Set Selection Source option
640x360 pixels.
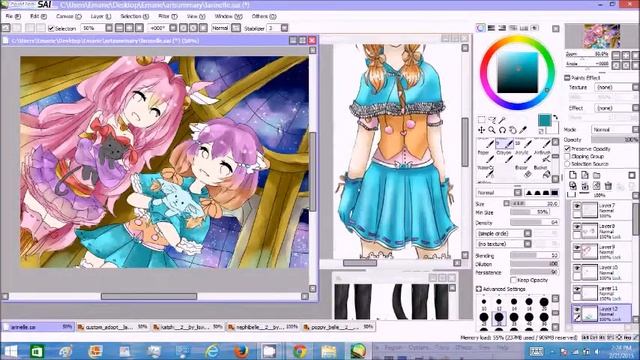point(567,164)
